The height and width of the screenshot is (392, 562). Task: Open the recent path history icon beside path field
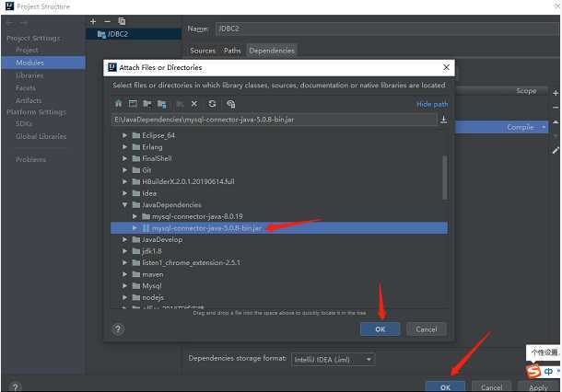click(x=444, y=120)
